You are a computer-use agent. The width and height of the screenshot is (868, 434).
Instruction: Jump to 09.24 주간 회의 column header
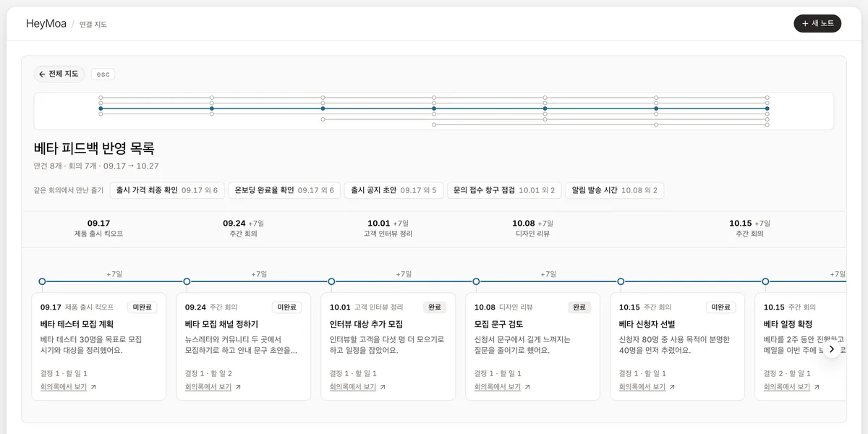[243, 229]
